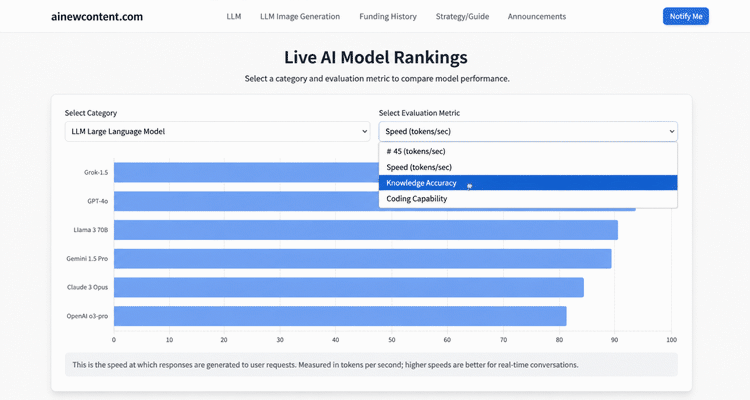Select the Gemini 1.5 Pro bar
Image resolution: width=750 pixels, height=400 pixels.
pos(363,258)
